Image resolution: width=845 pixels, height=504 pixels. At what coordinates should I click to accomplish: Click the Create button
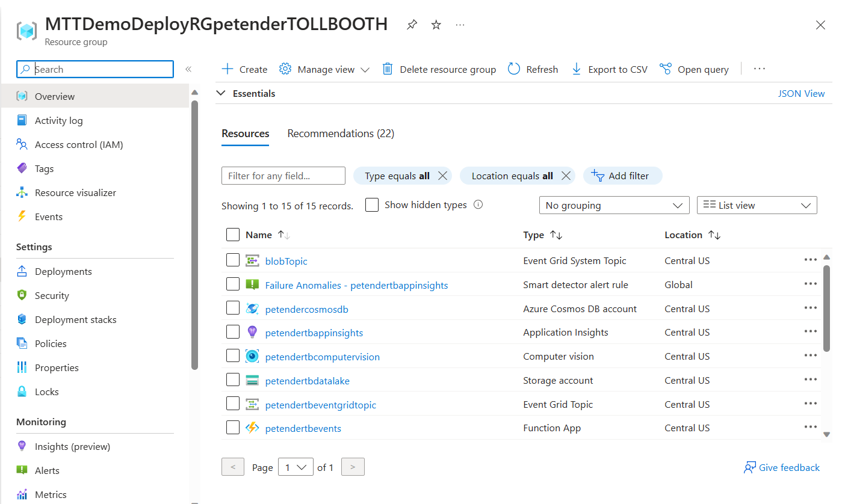(x=244, y=69)
